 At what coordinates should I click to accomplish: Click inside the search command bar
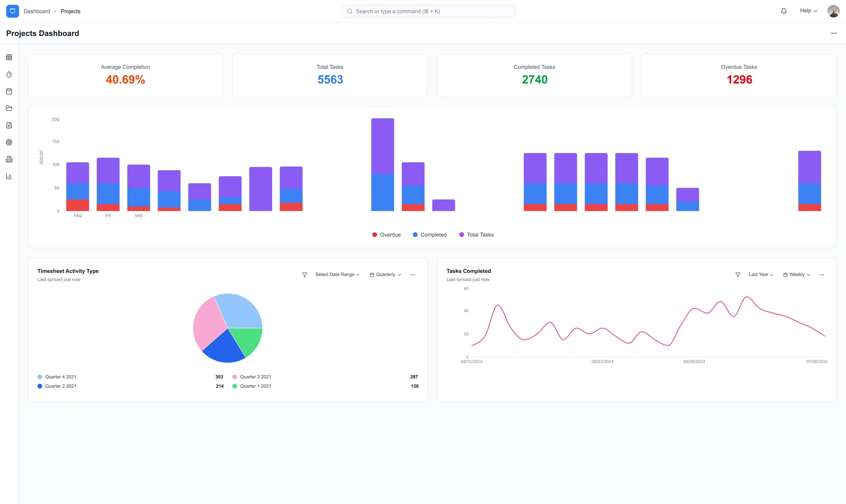[428, 11]
